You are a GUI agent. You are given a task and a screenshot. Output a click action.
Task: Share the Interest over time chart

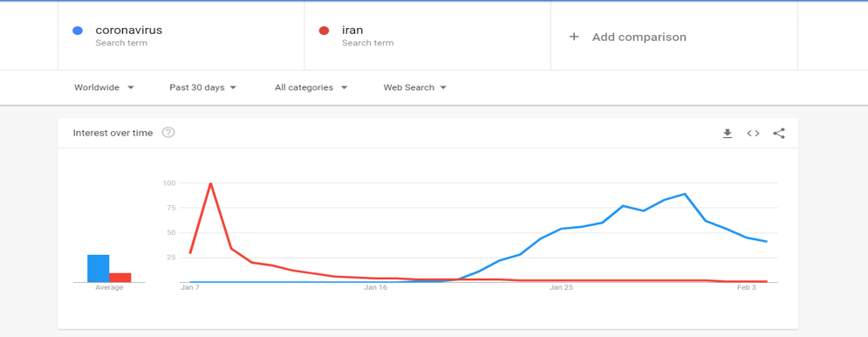pos(779,133)
